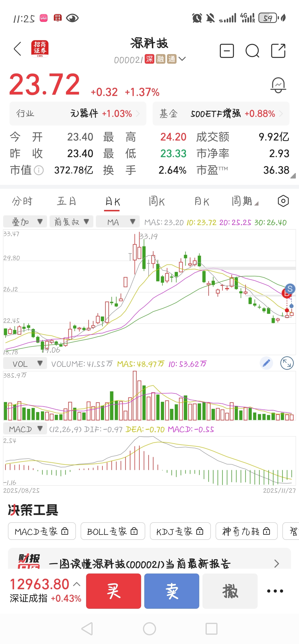Viewport: 299px width, 644px height.
Task: Open 神奇九转 locked tool
Action: tap(247, 531)
